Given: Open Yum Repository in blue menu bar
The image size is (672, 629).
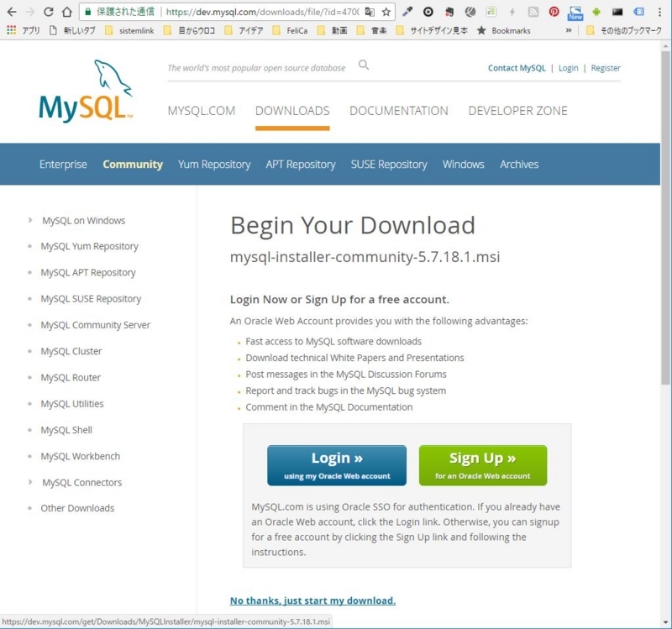Looking at the screenshot, I should tap(214, 165).
